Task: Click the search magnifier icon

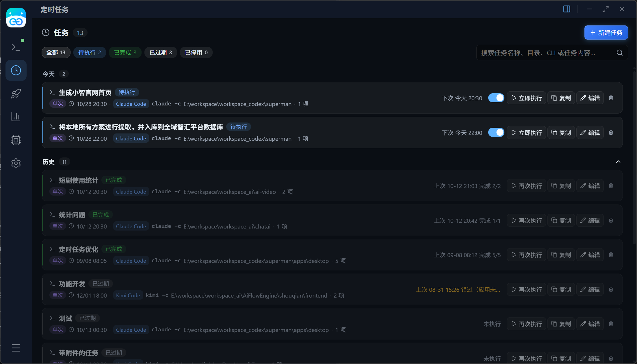Action: coord(620,53)
